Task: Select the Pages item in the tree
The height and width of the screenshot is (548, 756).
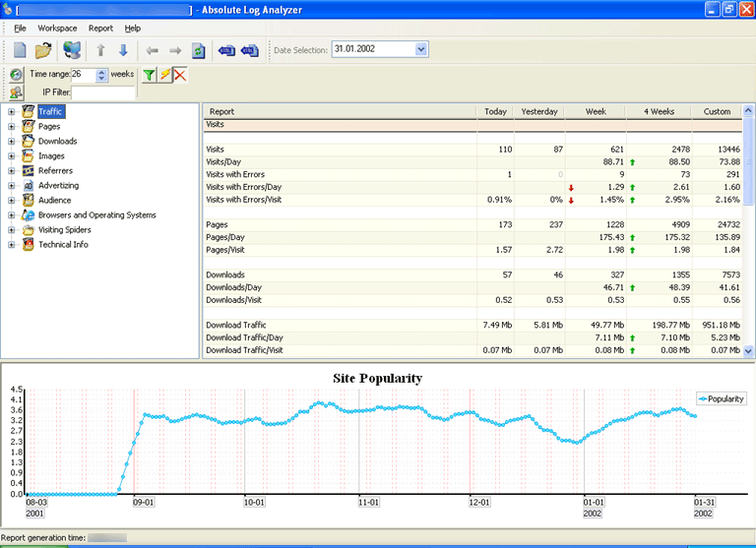Action: point(49,126)
